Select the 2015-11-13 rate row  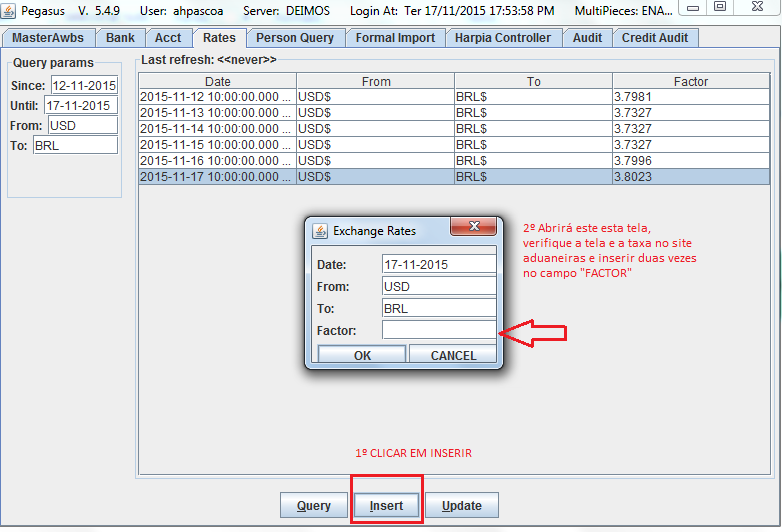pos(454,113)
